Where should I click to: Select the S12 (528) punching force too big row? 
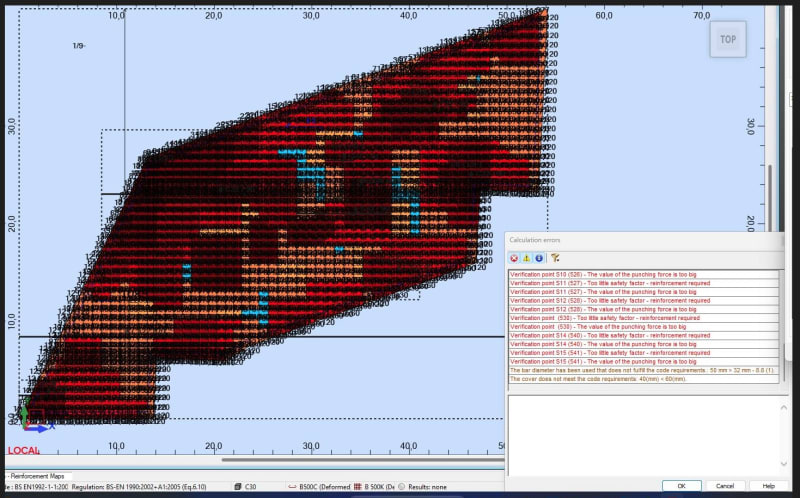coord(644,309)
